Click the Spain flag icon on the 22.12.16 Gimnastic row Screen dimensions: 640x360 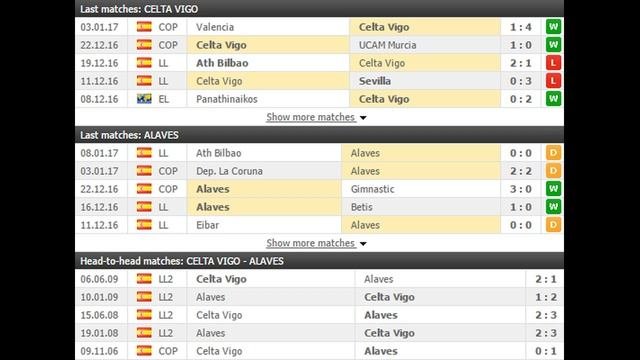[144, 189]
